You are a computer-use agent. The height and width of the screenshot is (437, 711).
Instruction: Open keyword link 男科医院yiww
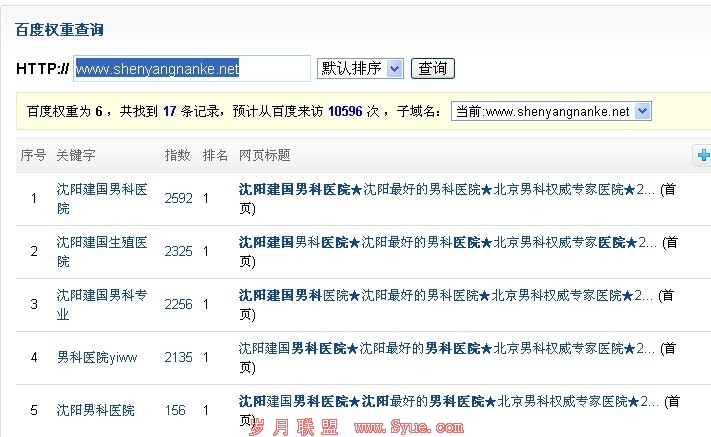click(x=97, y=357)
